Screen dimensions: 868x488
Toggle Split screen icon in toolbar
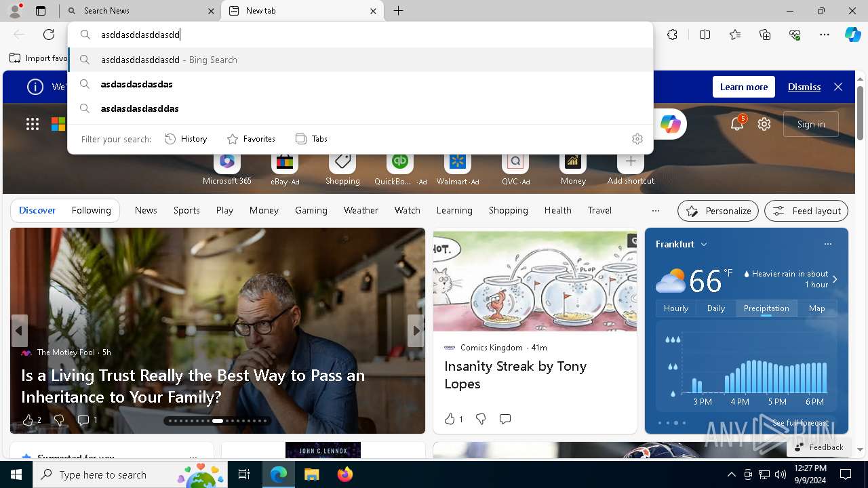click(705, 35)
